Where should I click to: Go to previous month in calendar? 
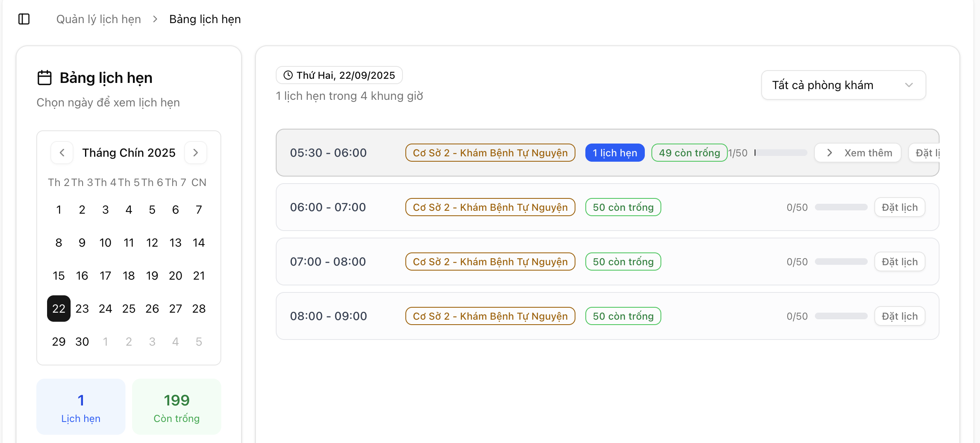[62, 153]
